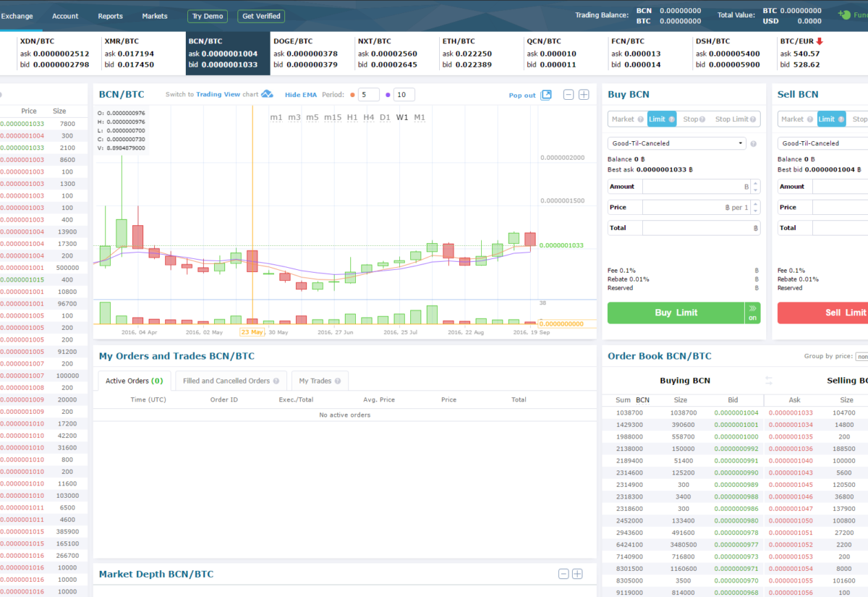Collapse the BCN/BTC chart with minus icon

point(569,95)
